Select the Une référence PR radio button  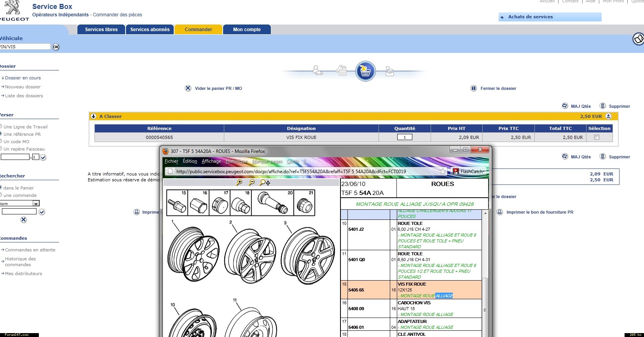pyautogui.click(x=1, y=134)
